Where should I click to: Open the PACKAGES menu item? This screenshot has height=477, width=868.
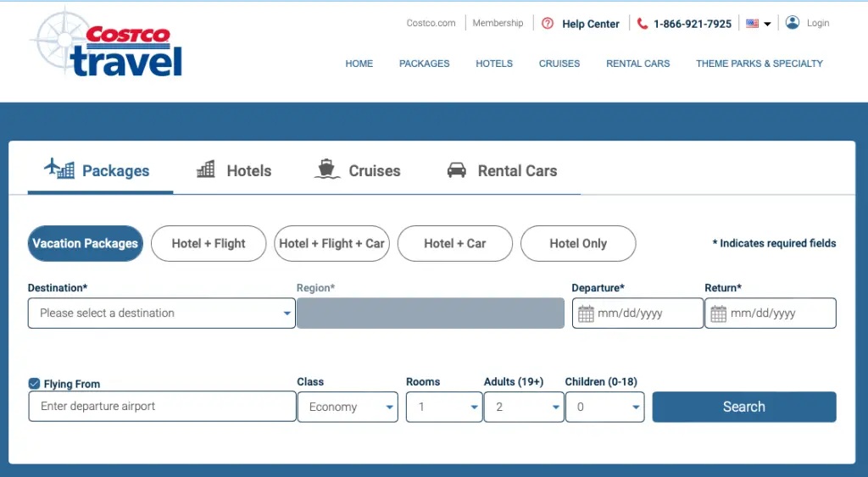(425, 64)
